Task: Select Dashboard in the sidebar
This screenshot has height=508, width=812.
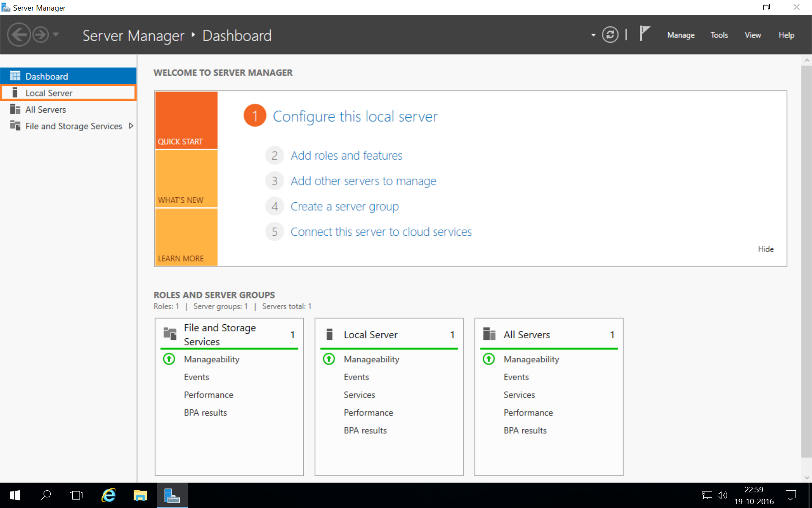Action: click(68, 76)
